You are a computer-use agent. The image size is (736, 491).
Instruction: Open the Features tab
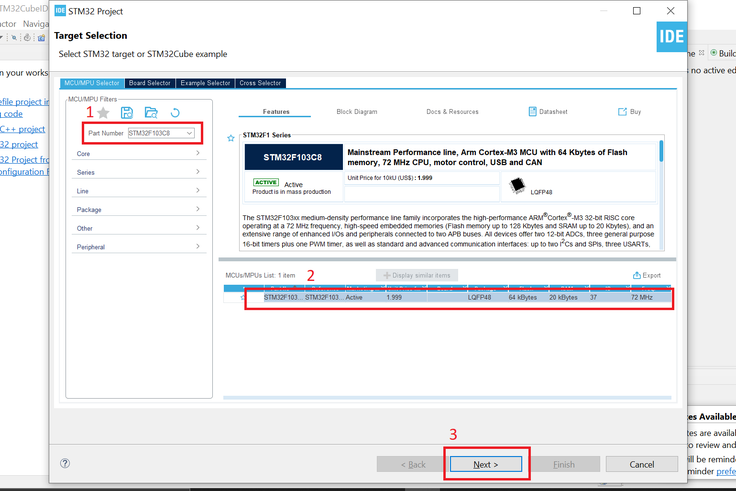tap(276, 112)
